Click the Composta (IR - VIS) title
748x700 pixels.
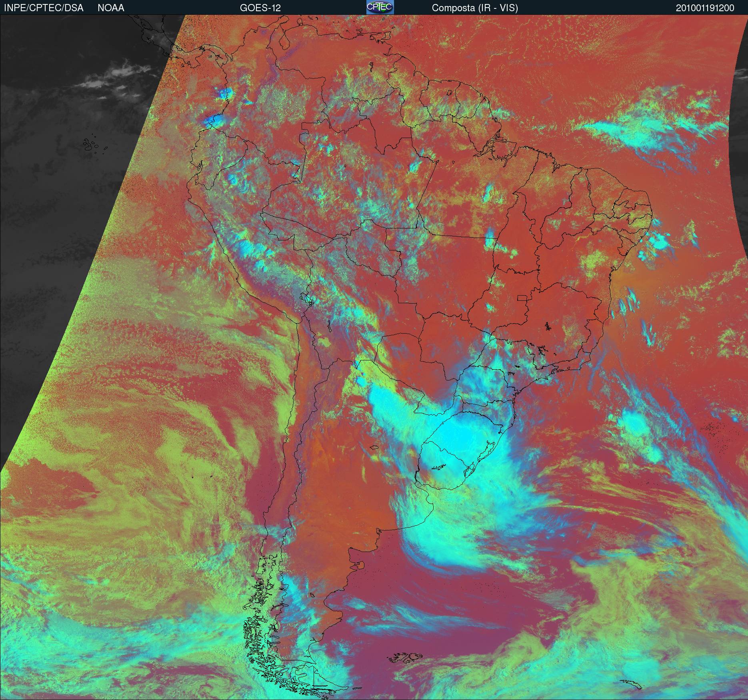[475, 8]
